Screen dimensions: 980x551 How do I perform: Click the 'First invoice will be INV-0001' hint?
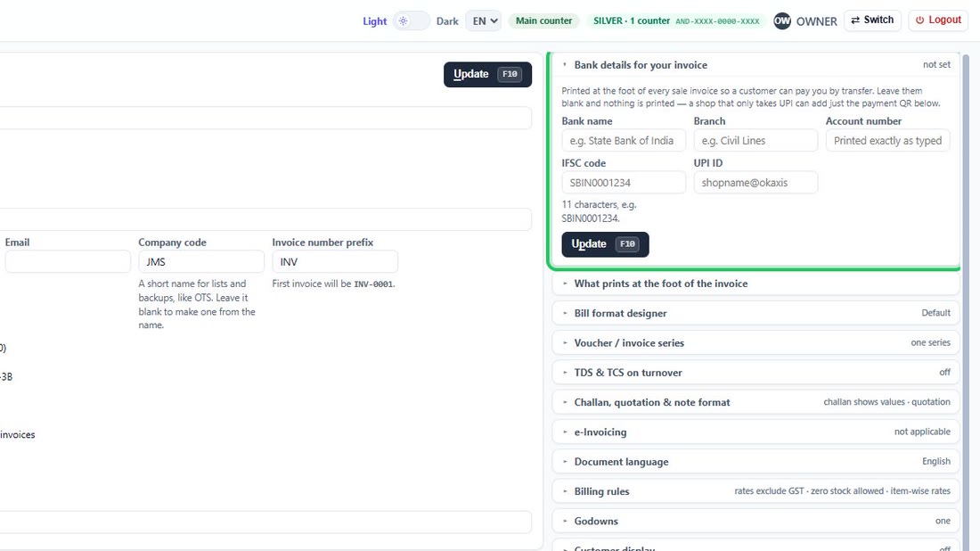(334, 284)
